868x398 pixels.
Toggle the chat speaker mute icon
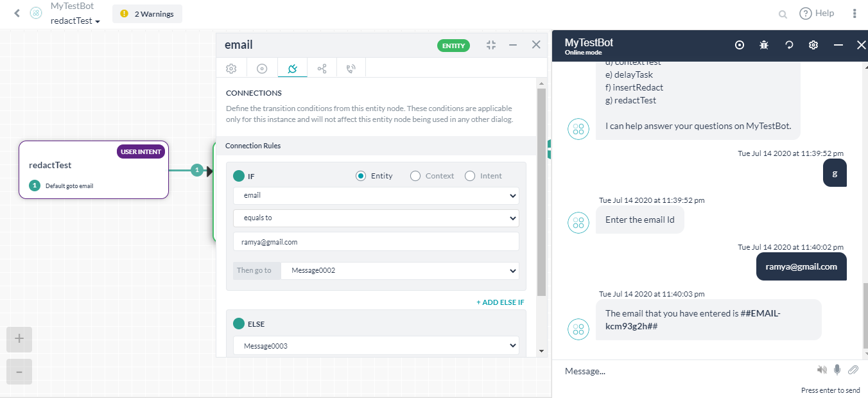[x=822, y=370]
